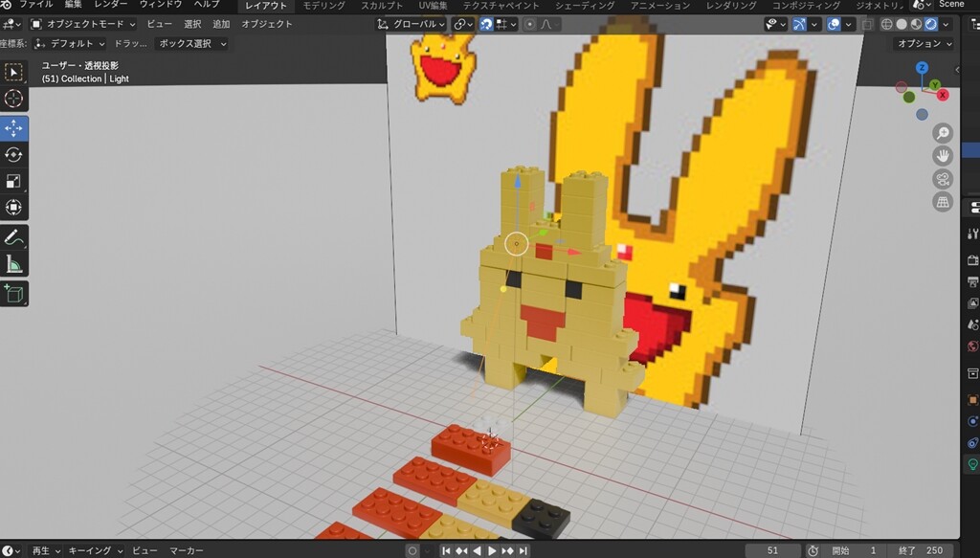Open the World properties tab
Screen dimensions: 980x558
pyautogui.click(x=972, y=346)
